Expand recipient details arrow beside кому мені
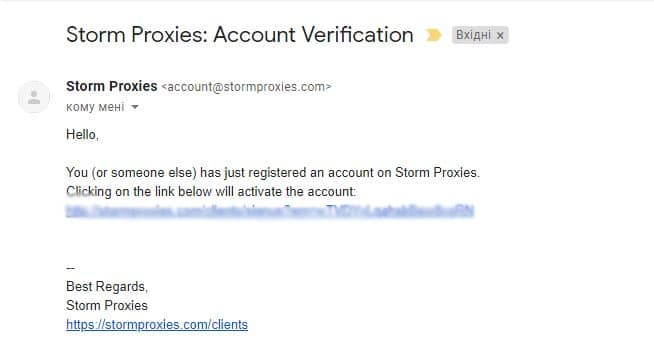 pyautogui.click(x=135, y=107)
